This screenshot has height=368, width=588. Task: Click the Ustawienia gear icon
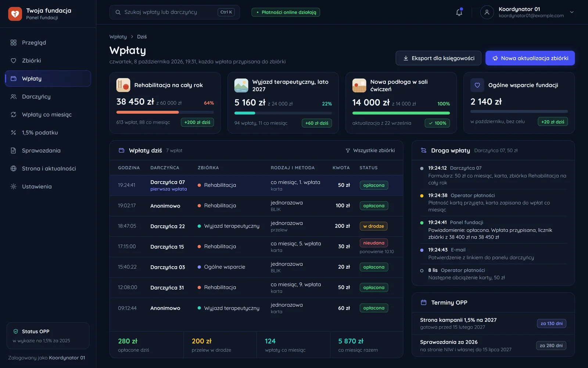(14, 187)
